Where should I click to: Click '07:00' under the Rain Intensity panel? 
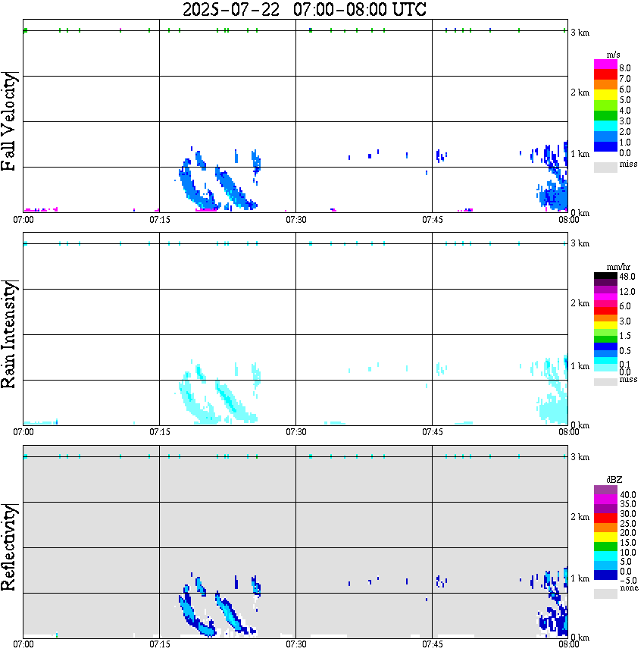click(x=23, y=432)
